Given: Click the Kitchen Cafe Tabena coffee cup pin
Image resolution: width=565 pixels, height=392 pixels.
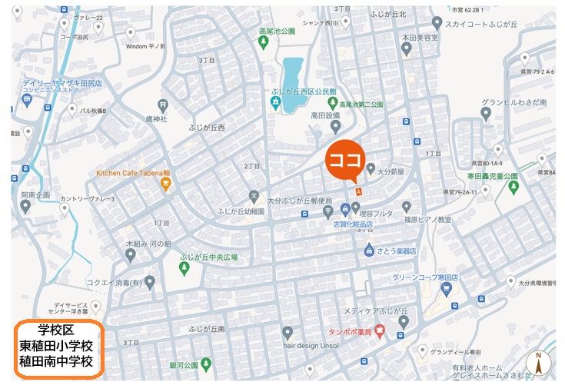Looking at the screenshot, I should tap(165, 184).
